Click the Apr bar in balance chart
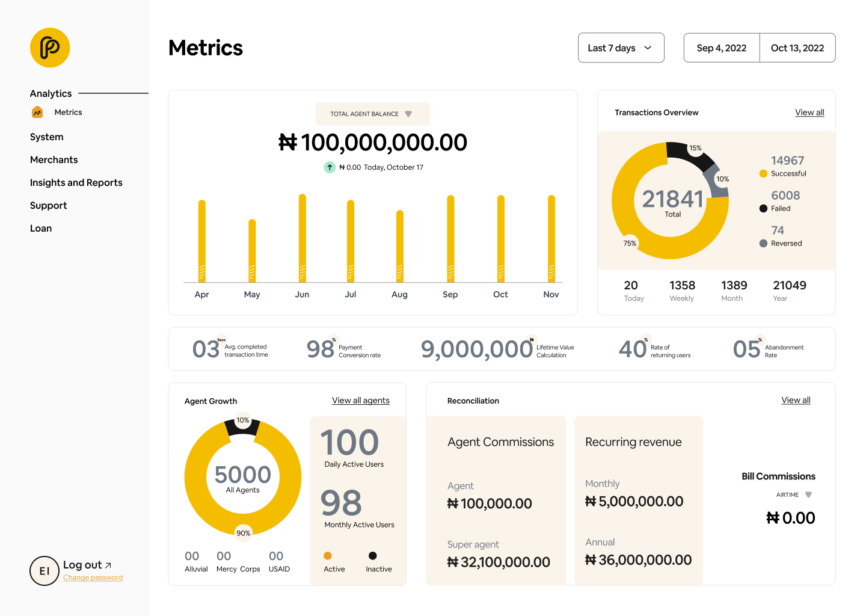 tap(202, 241)
